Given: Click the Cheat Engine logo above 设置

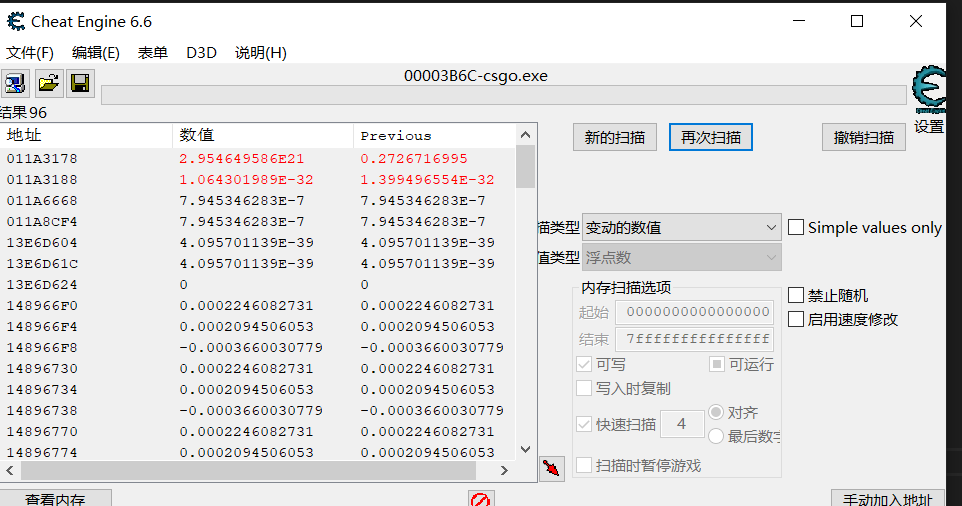Looking at the screenshot, I should point(929,90).
